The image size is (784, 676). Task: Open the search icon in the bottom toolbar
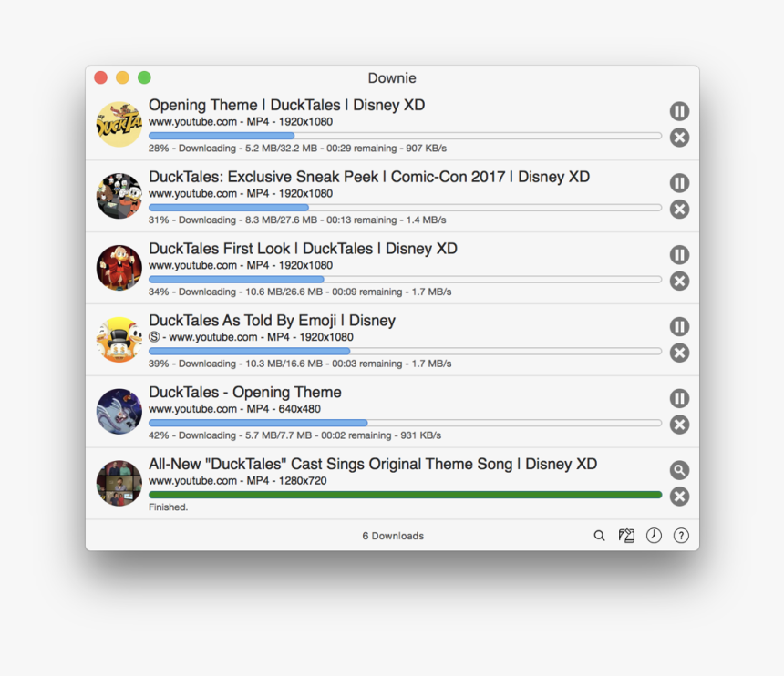click(599, 536)
